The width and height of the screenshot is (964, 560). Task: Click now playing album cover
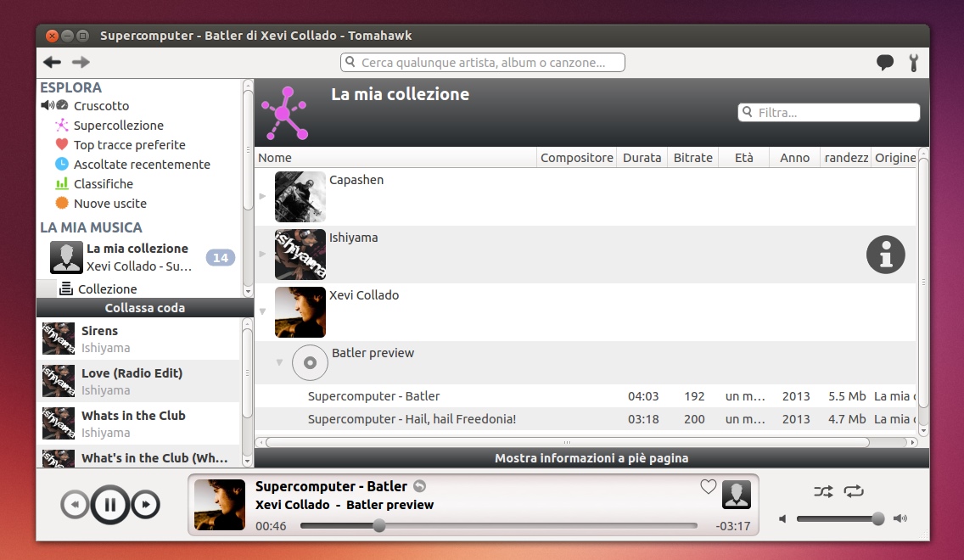220,505
